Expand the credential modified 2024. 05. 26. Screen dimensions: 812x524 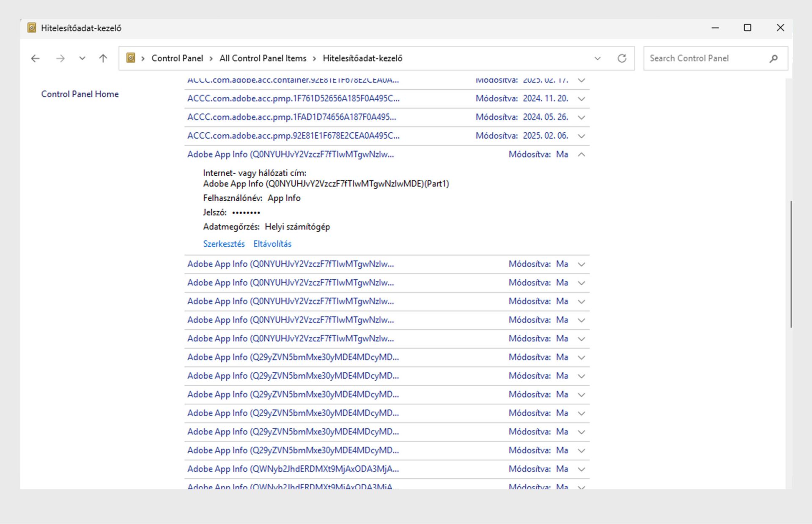pyautogui.click(x=582, y=117)
